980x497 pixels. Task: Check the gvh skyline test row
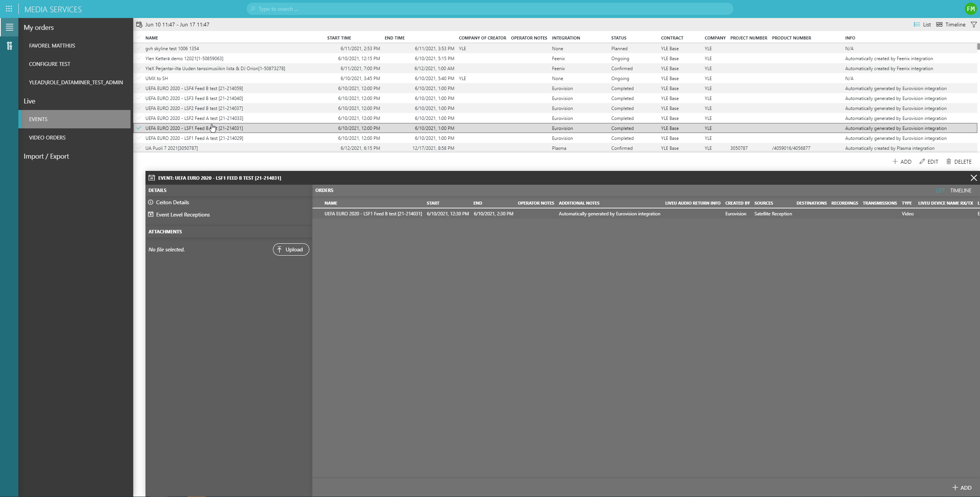pyautogui.click(x=139, y=48)
